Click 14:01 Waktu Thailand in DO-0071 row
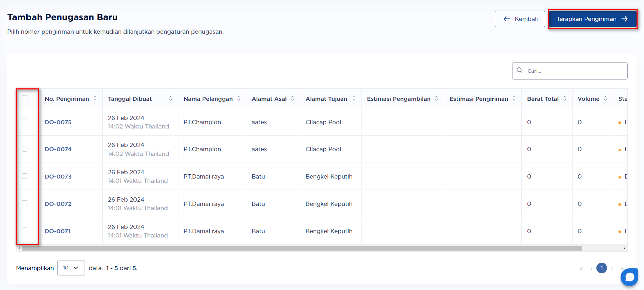 (x=138, y=235)
